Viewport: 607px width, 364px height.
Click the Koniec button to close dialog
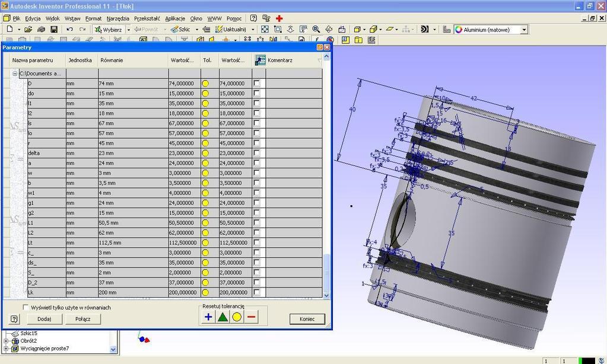pos(307,319)
